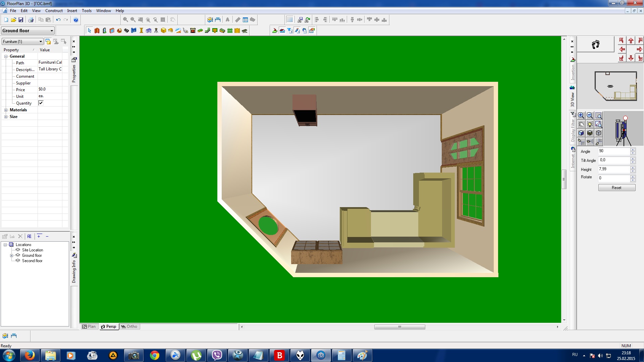Viewport: 644px width, 362px height.
Task: Click the walk-through footprints button
Action: [x=595, y=44]
